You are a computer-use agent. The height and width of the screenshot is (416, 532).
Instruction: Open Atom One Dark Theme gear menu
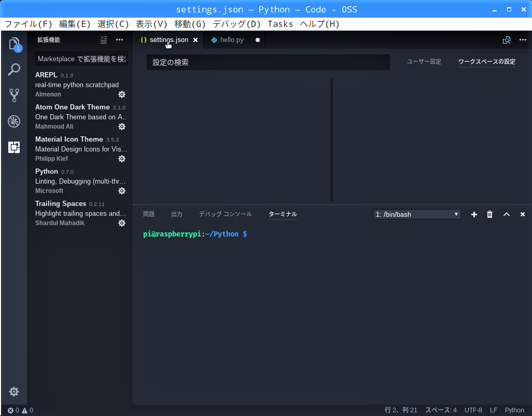(x=122, y=127)
